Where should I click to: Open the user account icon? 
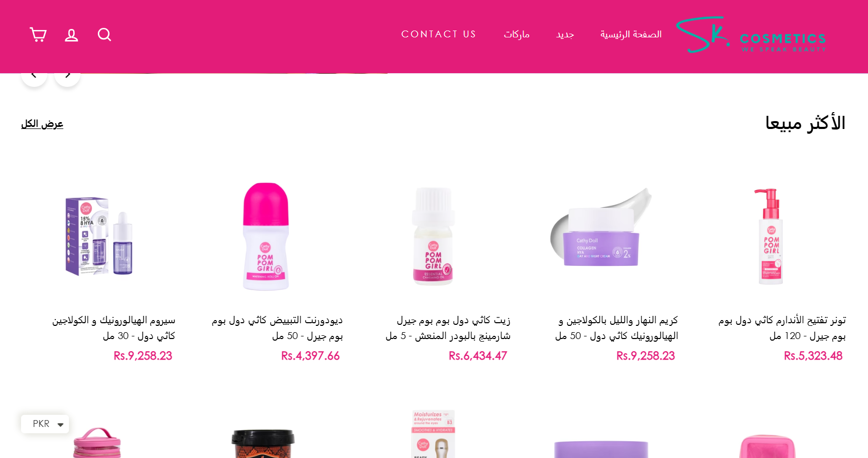72,35
